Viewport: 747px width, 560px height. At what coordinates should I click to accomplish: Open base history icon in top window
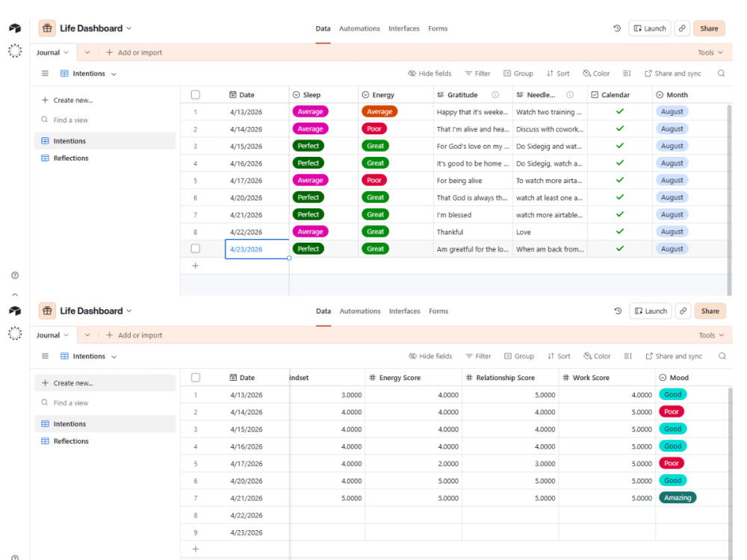click(x=617, y=28)
